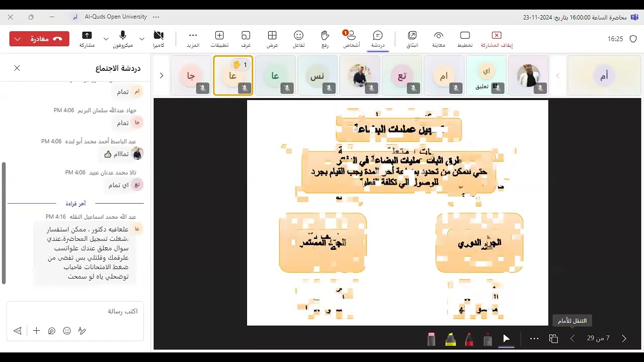Click the message تماااام with thumbs up
Image resolution: width=644 pixels, height=362 pixels.
pos(116,154)
